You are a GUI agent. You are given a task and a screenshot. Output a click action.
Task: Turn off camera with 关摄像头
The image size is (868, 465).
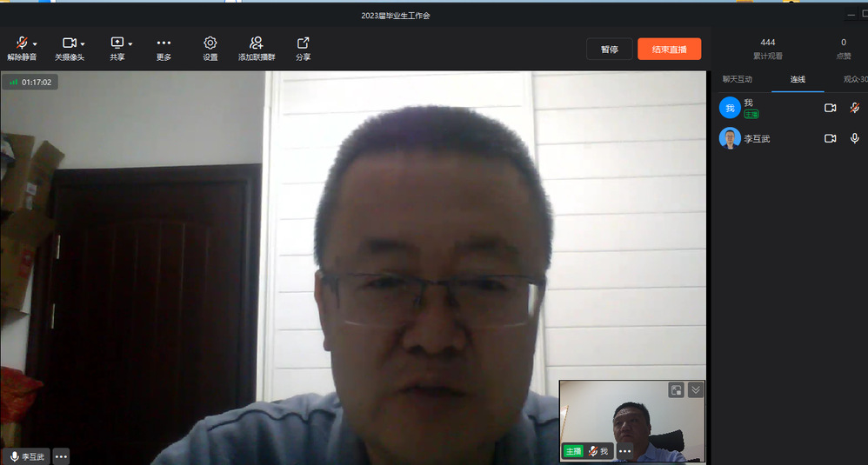[x=69, y=43]
